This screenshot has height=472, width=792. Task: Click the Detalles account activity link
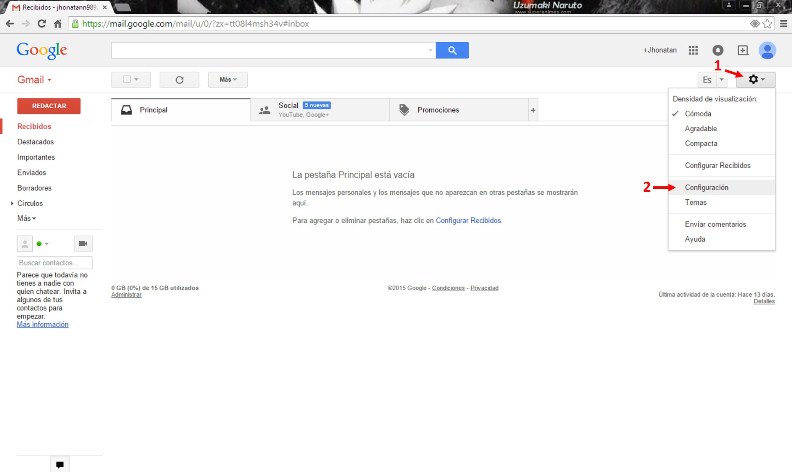pyautogui.click(x=764, y=301)
